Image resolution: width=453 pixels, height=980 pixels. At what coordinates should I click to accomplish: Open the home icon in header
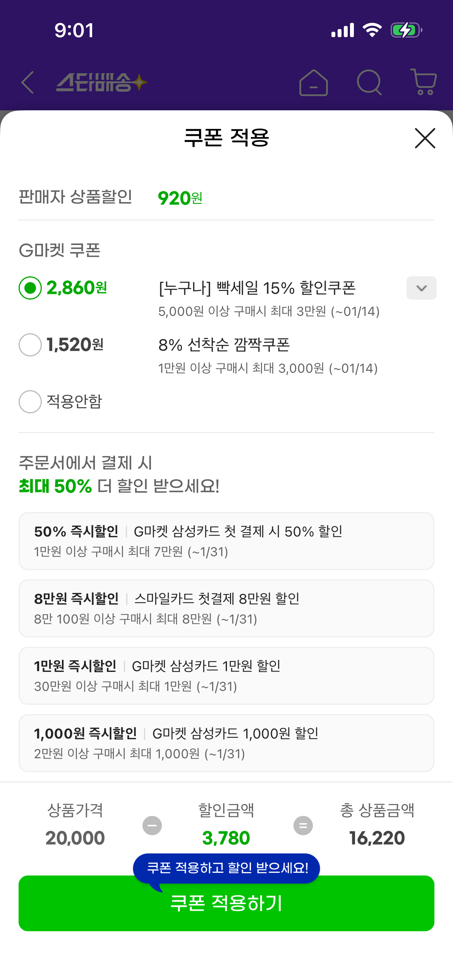click(x=313, y=83)
